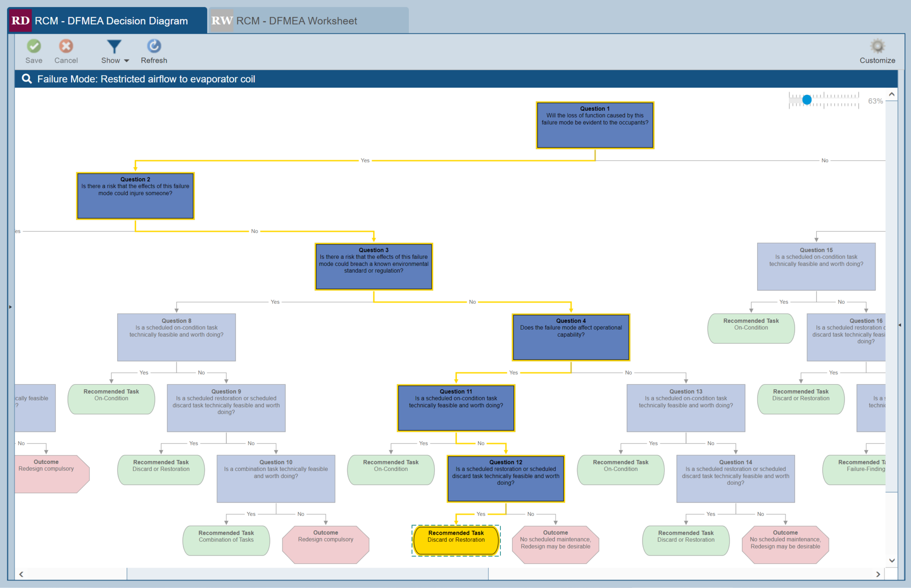This screenshot has width=911, height=588.
Task: Adjust the zoom slider showing 63%
Action: (x=807, y=100)
